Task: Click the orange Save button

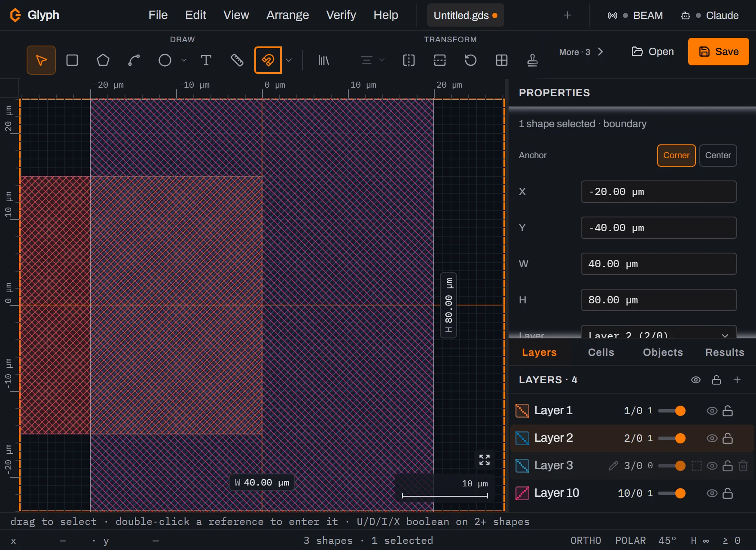Action: pyautogui.click(x=718, y=52)
